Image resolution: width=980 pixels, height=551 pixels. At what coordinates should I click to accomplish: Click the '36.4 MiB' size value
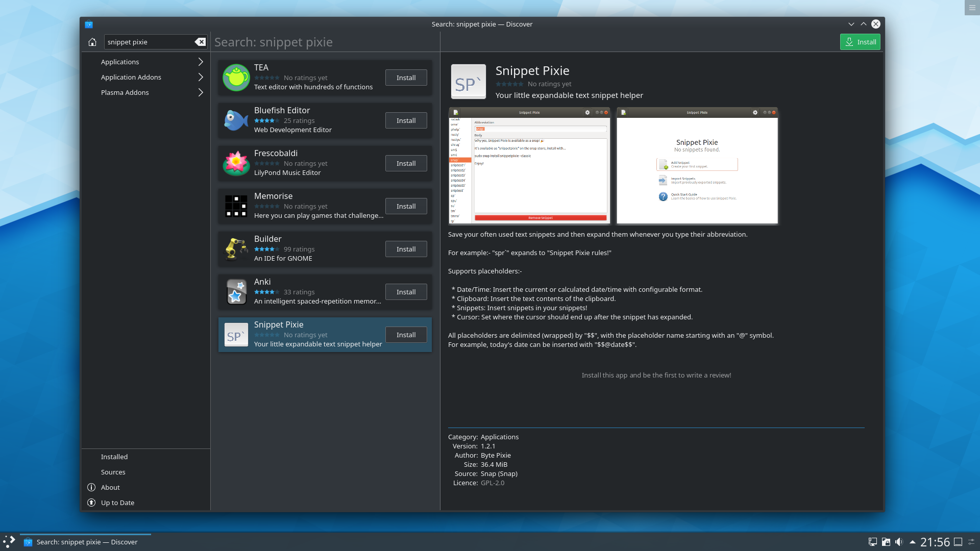coord(494,464)
